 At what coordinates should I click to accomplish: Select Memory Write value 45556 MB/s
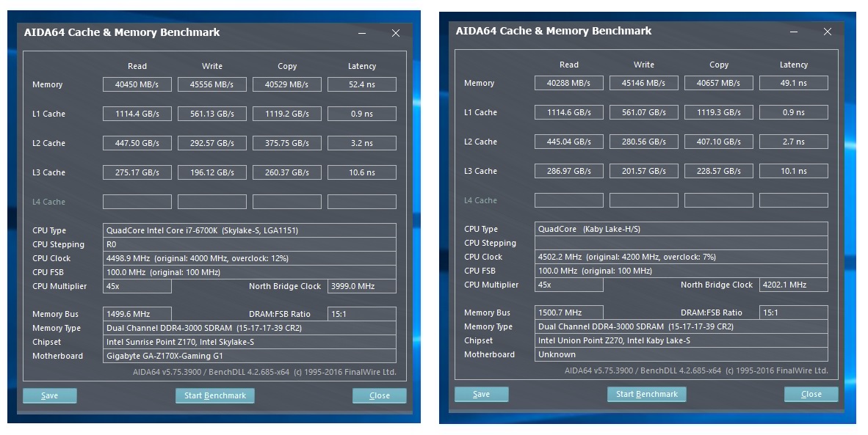(212, 84)
